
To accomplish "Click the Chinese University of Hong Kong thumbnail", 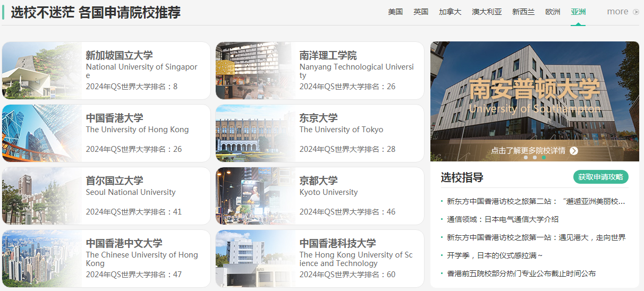I will [42, 259].
